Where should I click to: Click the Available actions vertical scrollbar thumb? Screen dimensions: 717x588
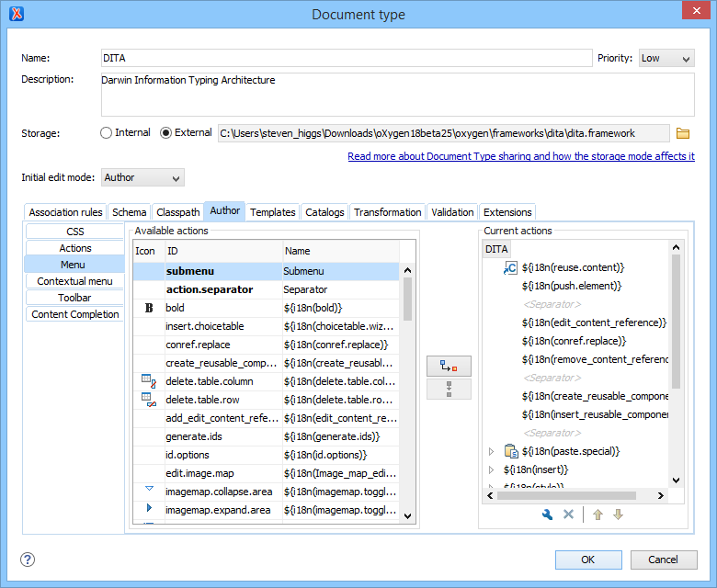pyautogui.click(x=408, y=300)
